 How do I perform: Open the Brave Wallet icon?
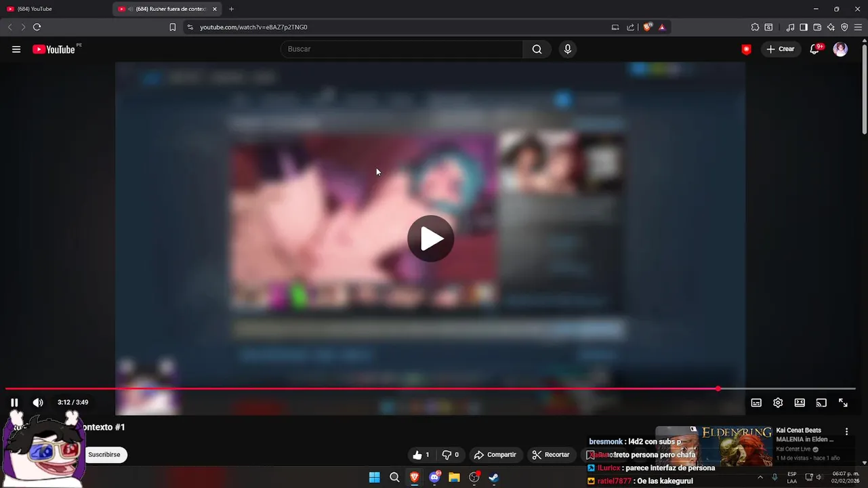[817, 27]
